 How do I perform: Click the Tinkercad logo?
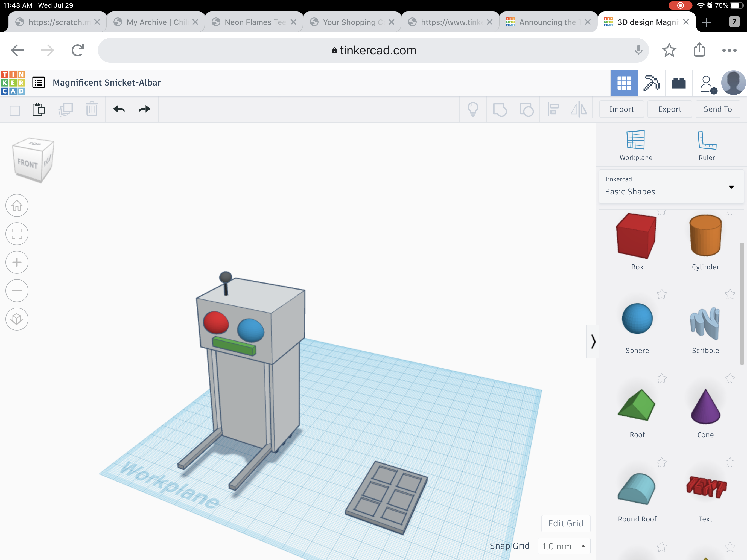click(13, 83)
